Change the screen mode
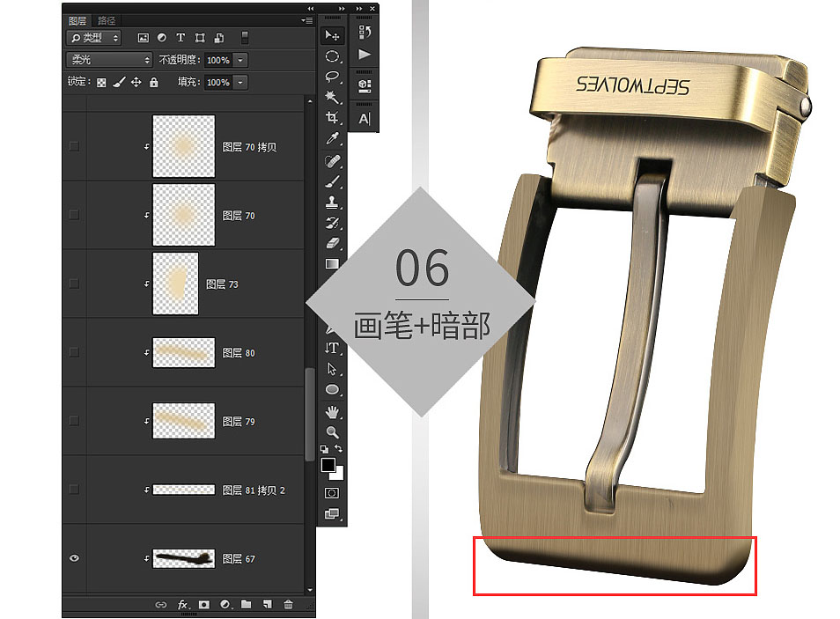Image resolution: width=840 pixels, height=619 pixels. tap(332, 514)
